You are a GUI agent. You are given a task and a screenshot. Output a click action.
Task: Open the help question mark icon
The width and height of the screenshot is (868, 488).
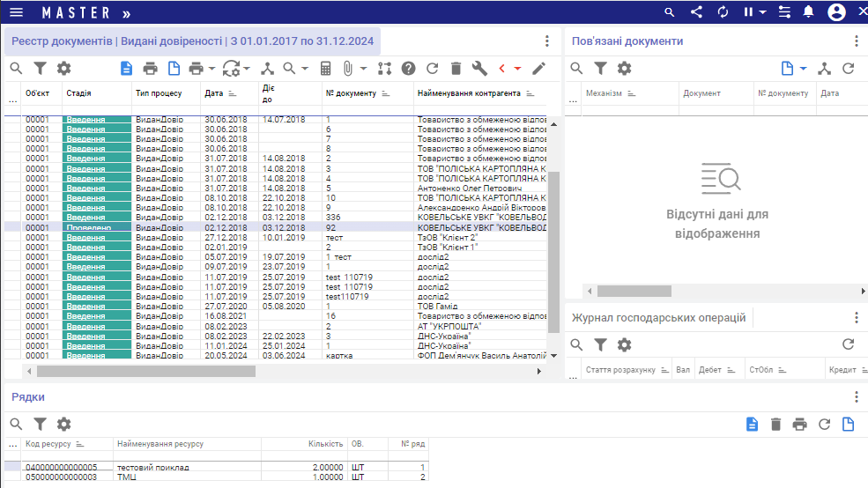pyautogui.click(x=408, y=68)
